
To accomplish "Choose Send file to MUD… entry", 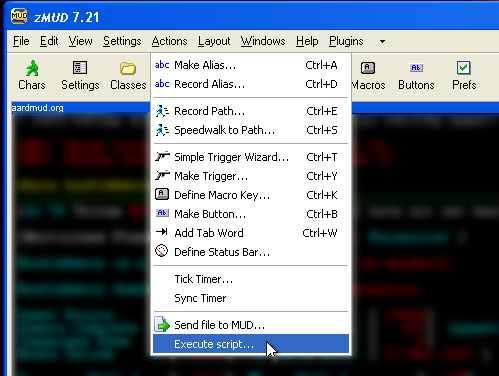I will [x=251, y=325].
